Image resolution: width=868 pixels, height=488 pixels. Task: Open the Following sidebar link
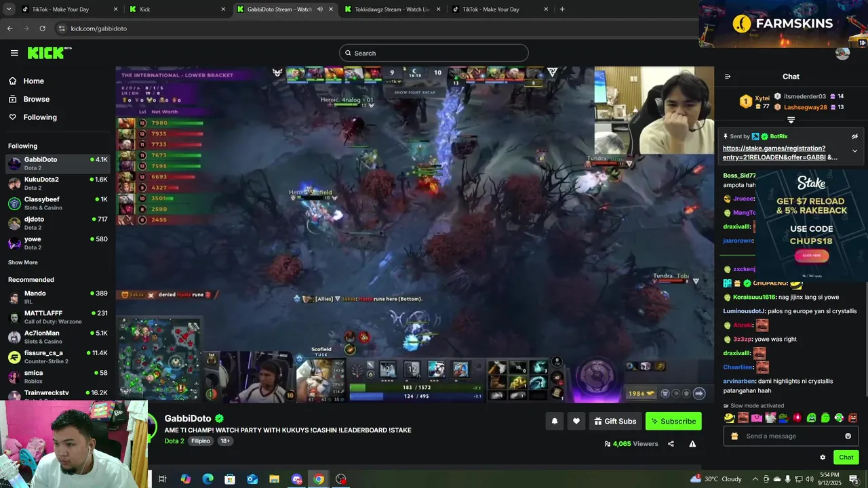click(x=40, y=117)
